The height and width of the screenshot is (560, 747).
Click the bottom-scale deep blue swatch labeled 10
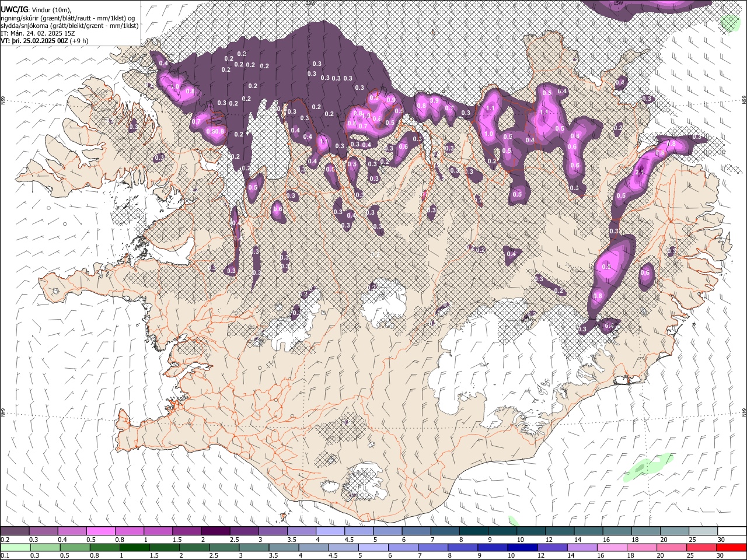[x=522, y=547]
